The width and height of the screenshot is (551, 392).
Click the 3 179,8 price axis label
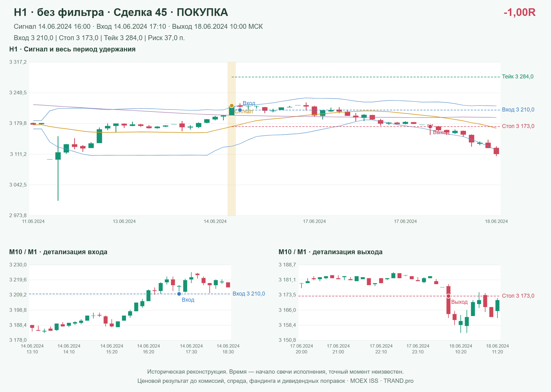click(18, 123)
